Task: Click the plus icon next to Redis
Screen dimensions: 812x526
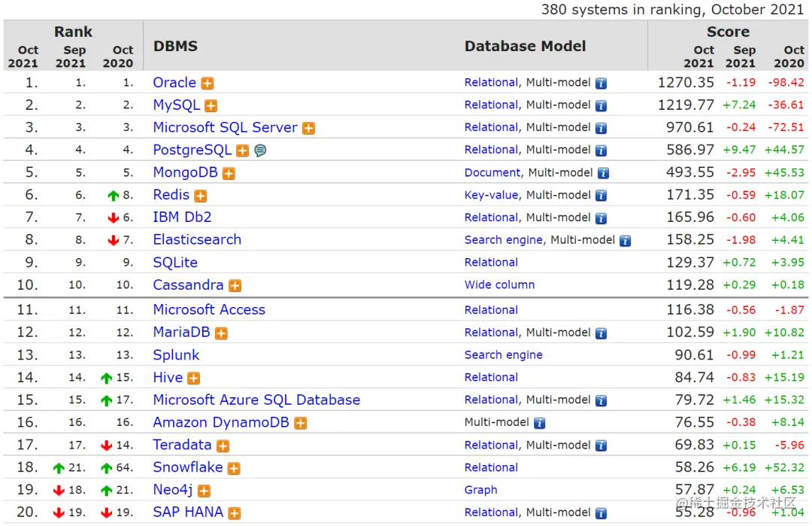Action: pos(200,196)
